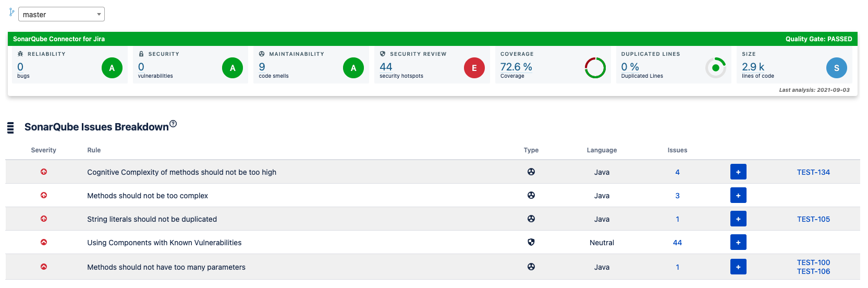Click the Security A rating badge
868x288 pixels.
tap(233, 68)
